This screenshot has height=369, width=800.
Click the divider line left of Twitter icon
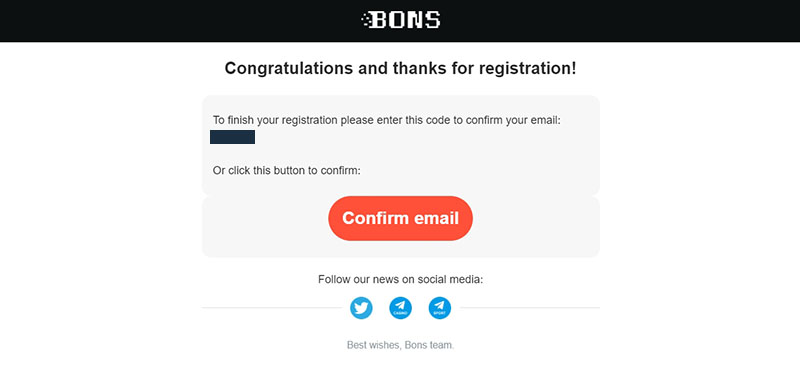click(x=271, y=308)
